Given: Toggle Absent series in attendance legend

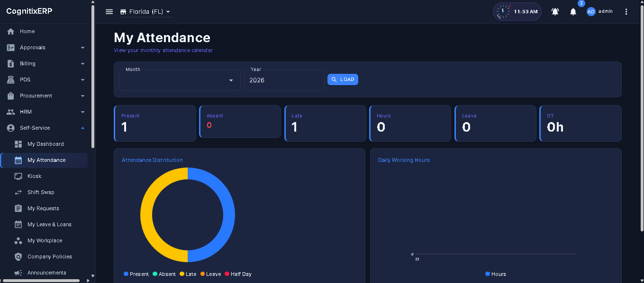Looking at the screenshot, I should (164, 274).
